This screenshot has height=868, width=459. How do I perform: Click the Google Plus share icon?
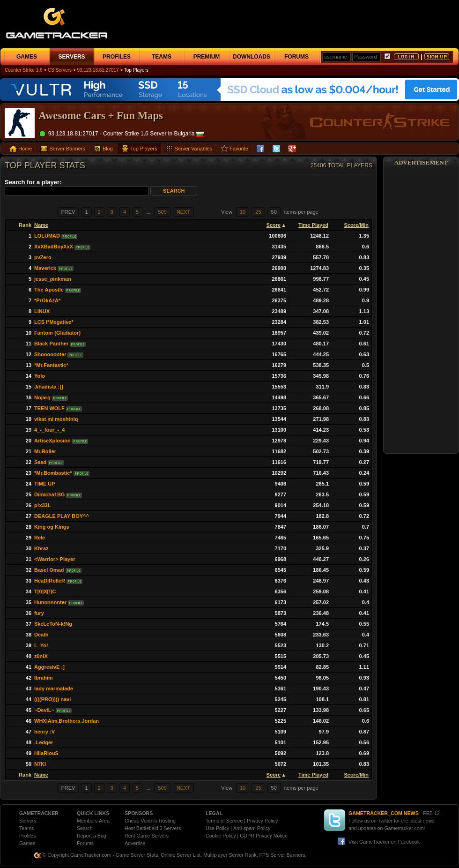[292, 149]
